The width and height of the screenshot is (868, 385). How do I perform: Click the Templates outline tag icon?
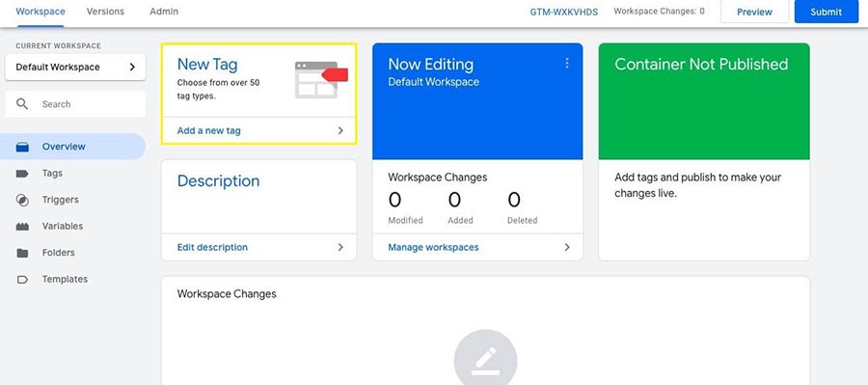22,280
